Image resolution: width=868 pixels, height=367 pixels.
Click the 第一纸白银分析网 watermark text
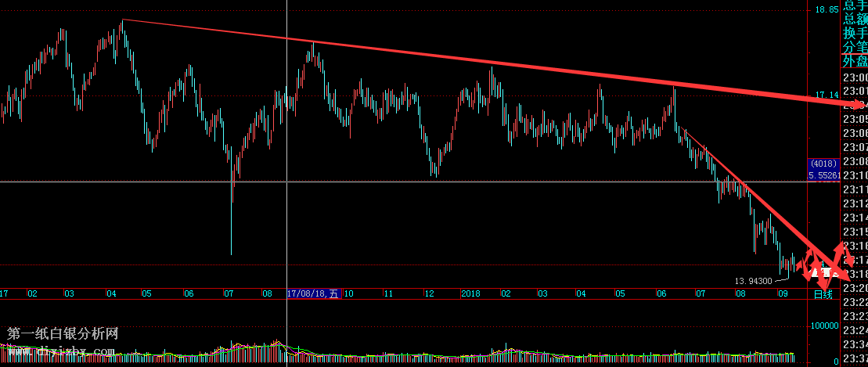[x=63, y=334]
